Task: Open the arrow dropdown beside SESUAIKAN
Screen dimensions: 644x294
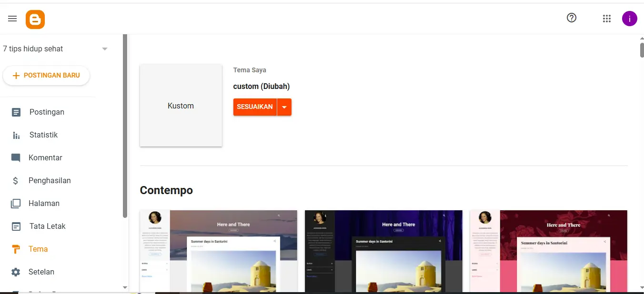Action: pyautogui.click(x=284, y=107)
